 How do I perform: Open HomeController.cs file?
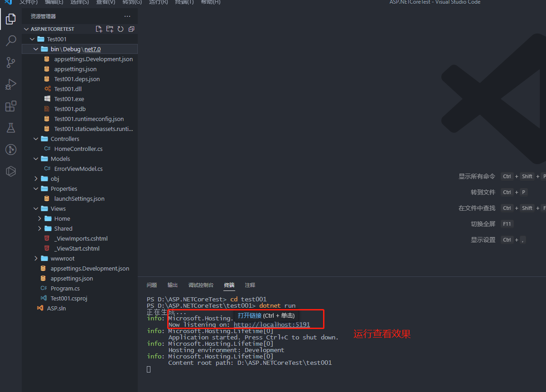tap(78, 149)
